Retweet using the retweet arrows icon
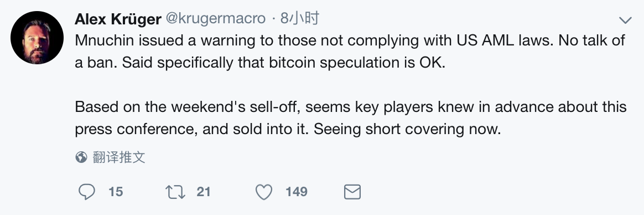 click(x=175, y=192)
